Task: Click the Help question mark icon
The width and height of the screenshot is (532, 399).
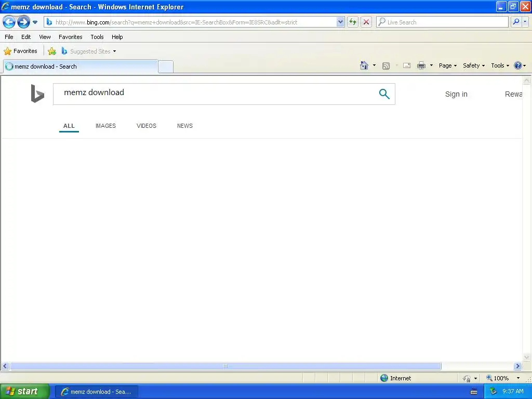Action: 518,65
